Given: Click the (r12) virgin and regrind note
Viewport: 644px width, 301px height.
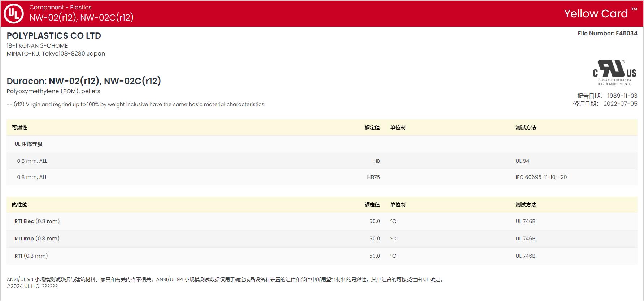Looking at the screenshot, I should (x=136, y=104).
